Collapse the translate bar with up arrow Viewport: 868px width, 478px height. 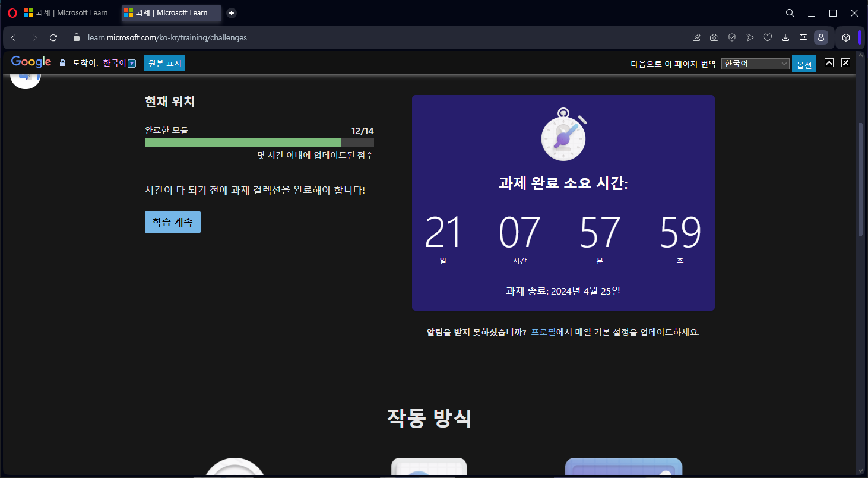click(x=829, y=62)
